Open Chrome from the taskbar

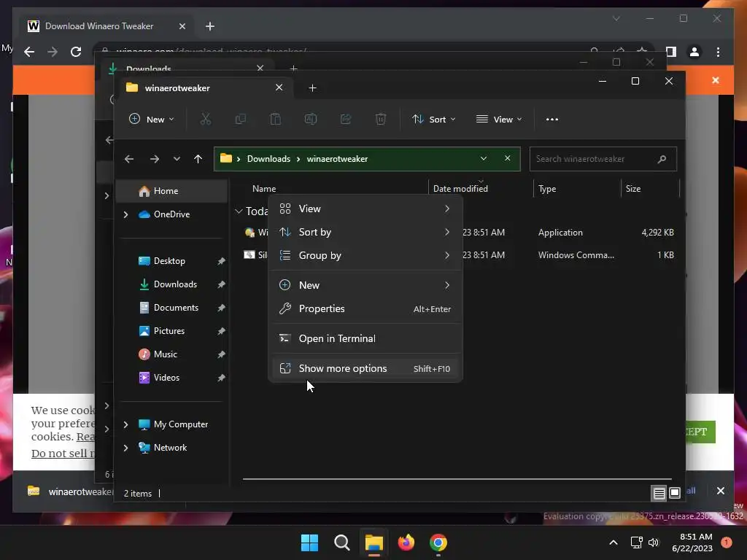pos(438,542)
